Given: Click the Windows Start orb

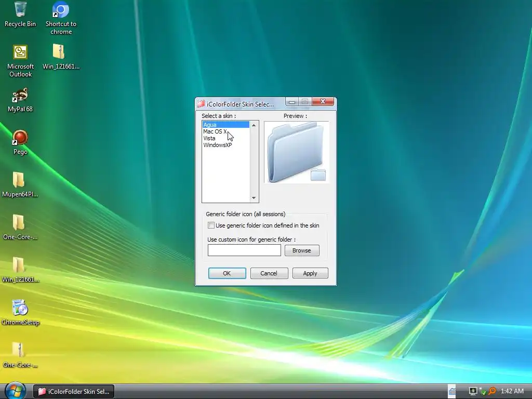Looking at the screenshot, I should [16, 391].
